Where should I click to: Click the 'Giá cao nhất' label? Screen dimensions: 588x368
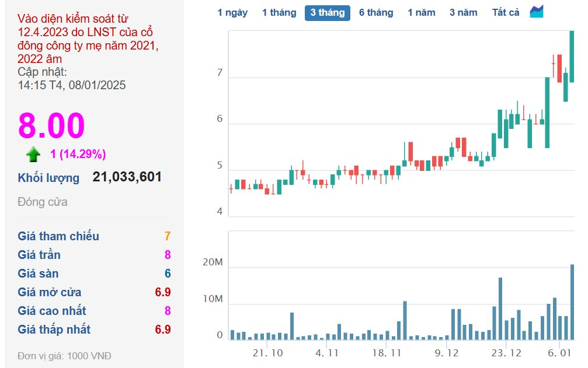52,311
